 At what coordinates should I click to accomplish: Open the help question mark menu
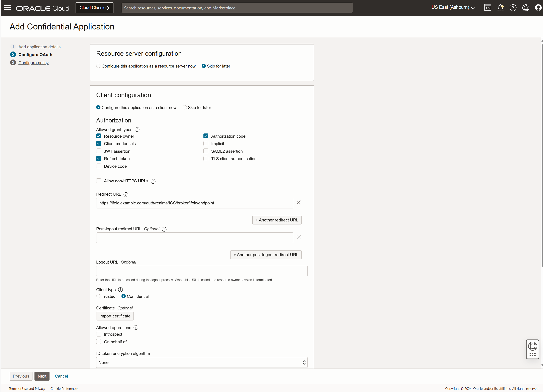pyautogui.click(x=513, y=8)
